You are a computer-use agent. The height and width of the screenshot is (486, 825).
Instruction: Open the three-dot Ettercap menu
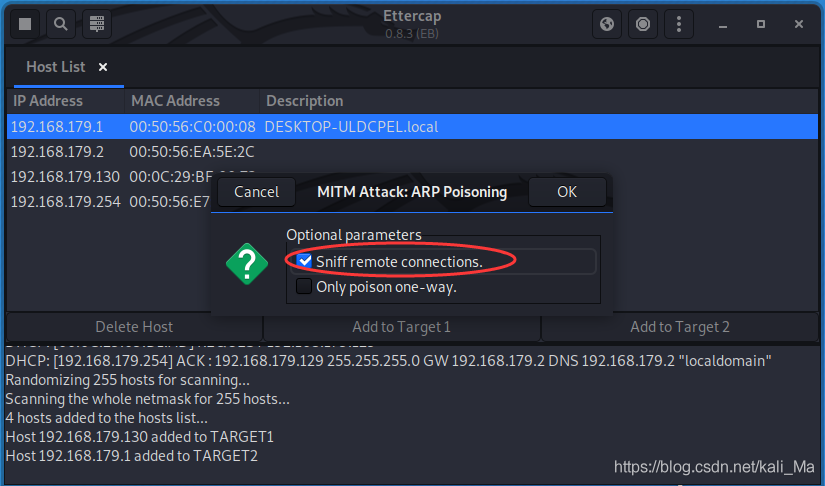[x=679, y=23]
